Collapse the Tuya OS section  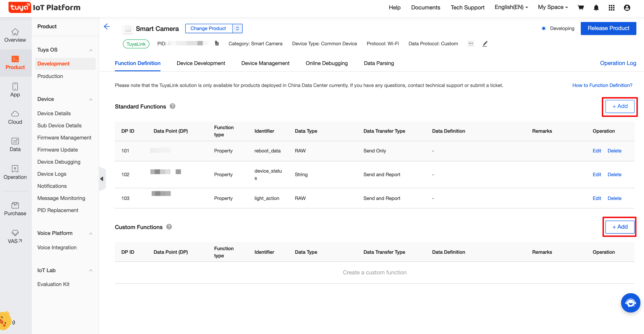tap(91, 50)
